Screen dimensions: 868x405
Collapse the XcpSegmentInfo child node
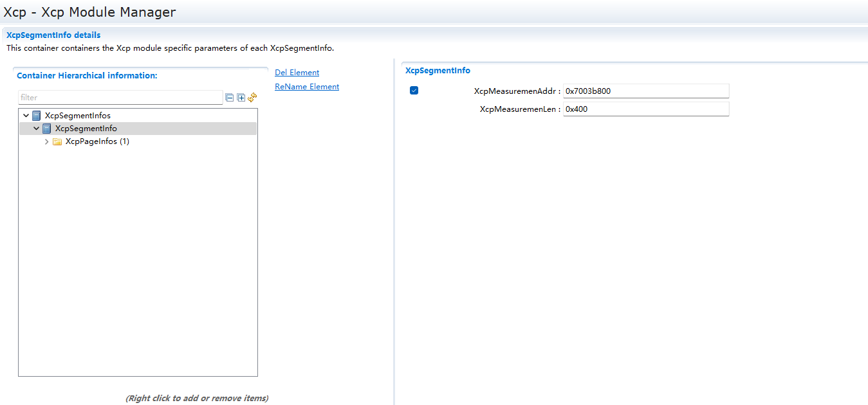click(36, 129)
